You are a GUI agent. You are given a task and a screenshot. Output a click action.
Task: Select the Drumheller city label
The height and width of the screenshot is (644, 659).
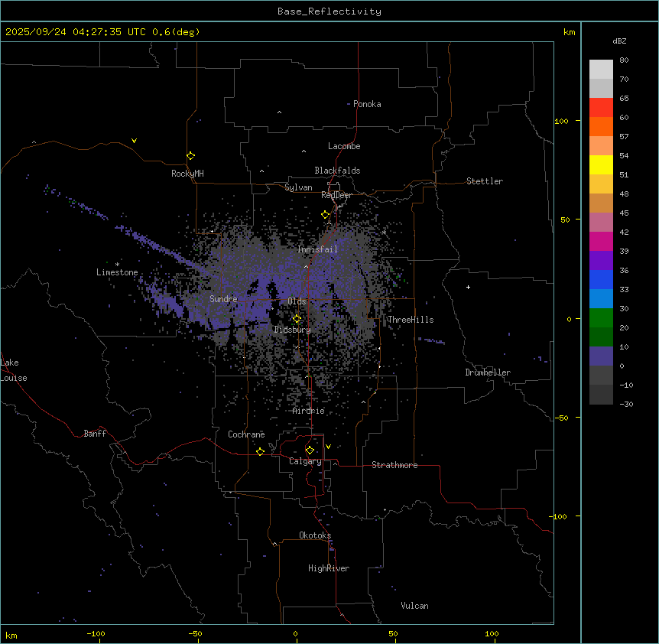click(x=488, y=372)
